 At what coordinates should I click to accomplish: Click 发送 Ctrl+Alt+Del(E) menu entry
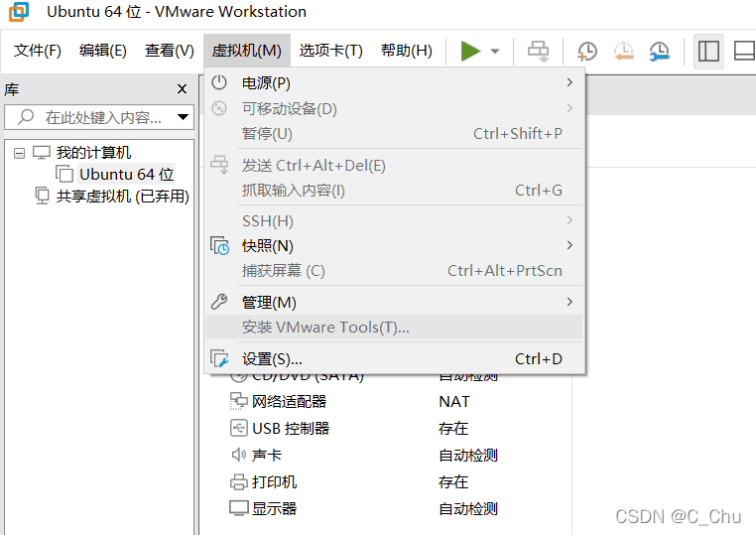click(394, 166)
